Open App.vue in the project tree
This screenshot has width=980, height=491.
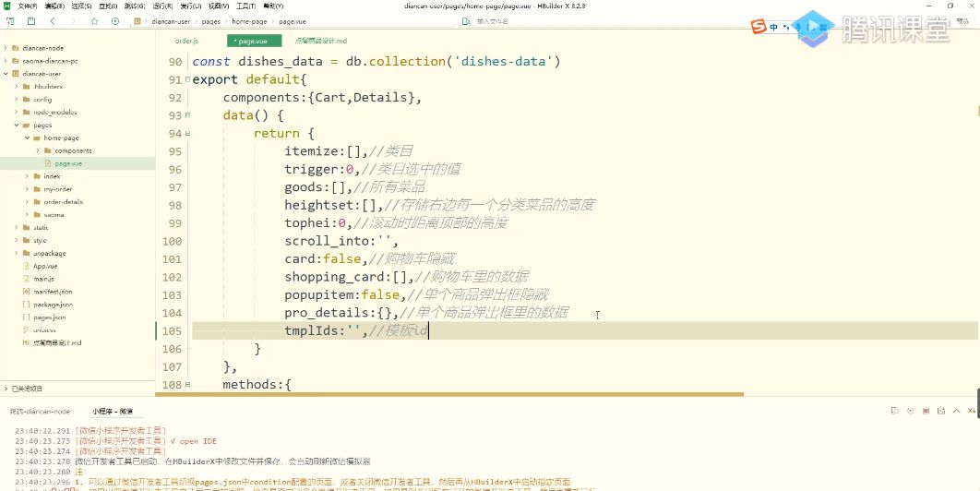[45, 266]
